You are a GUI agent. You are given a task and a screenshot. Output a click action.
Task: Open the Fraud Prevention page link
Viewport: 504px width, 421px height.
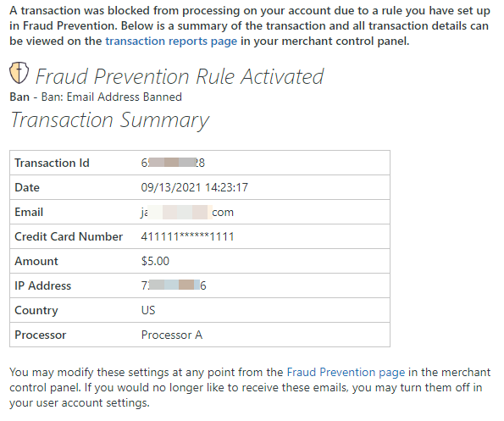346,372
